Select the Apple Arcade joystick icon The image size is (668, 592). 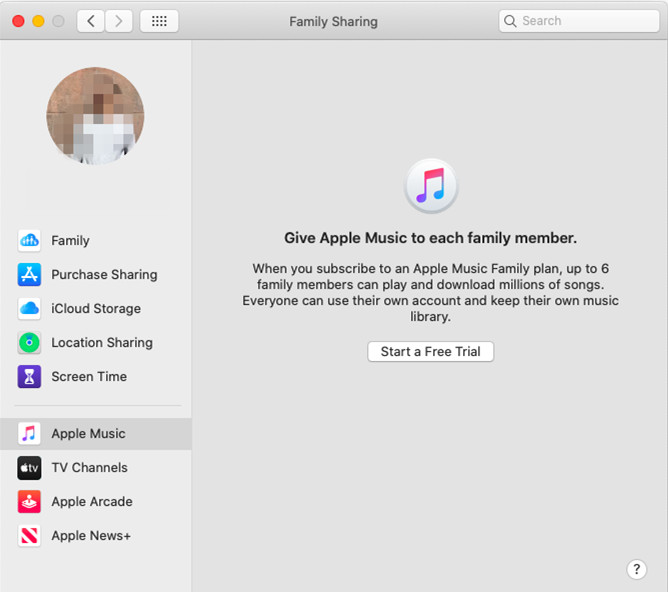pos(29,502)
